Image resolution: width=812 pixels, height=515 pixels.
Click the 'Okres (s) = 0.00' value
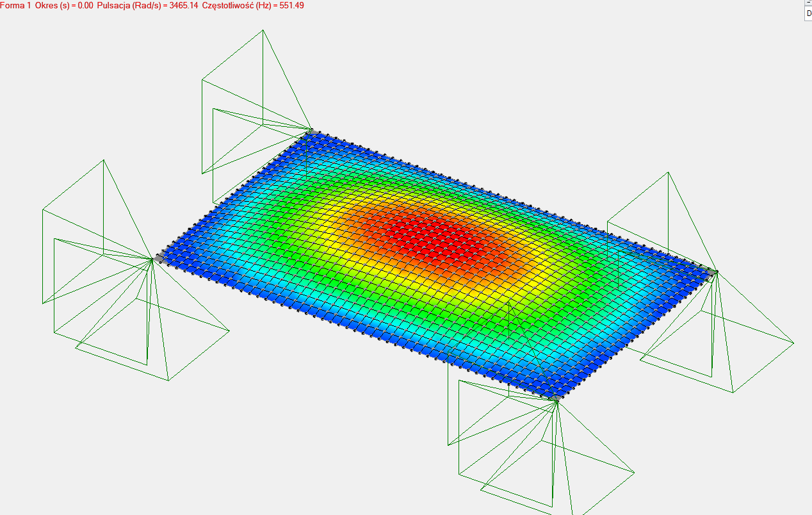coord(64,5)
